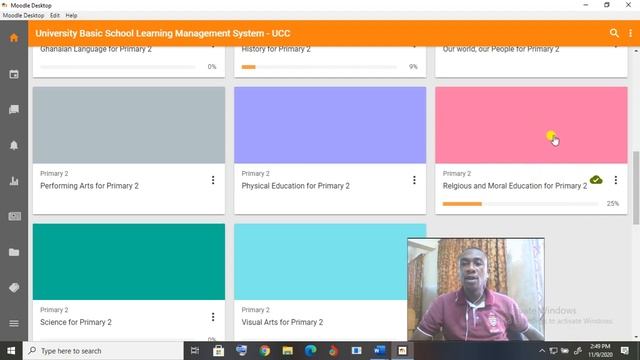The height and width of the screenshot is (360, 640).
Task: Click the vertical scrollbar thumb
Action: (x=636, y=187)
